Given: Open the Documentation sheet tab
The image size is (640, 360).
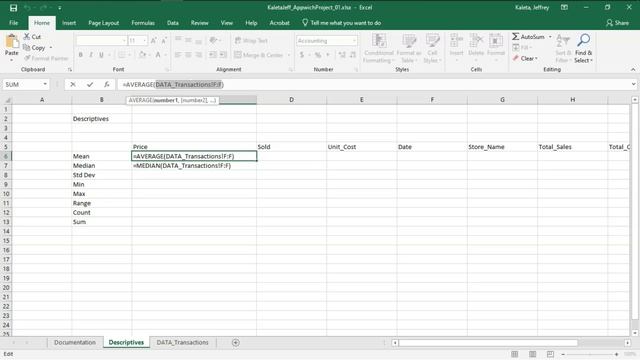Looking at the screenshot, I should coord(75,342).
